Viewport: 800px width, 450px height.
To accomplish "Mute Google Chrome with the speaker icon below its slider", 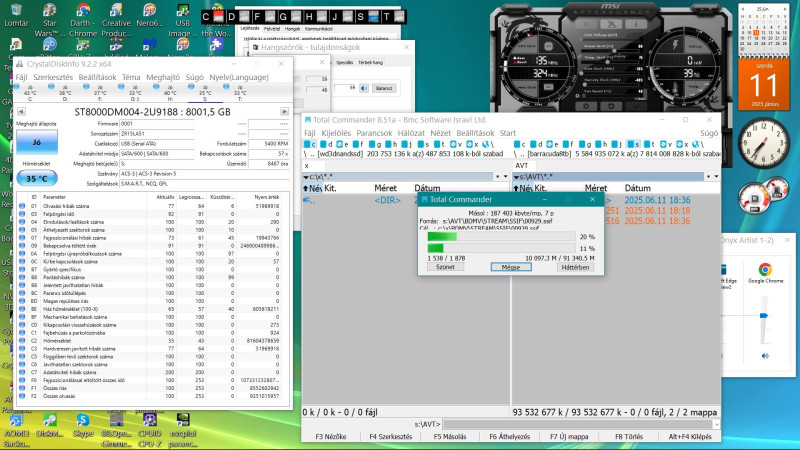I will click(x=765, y=356).
